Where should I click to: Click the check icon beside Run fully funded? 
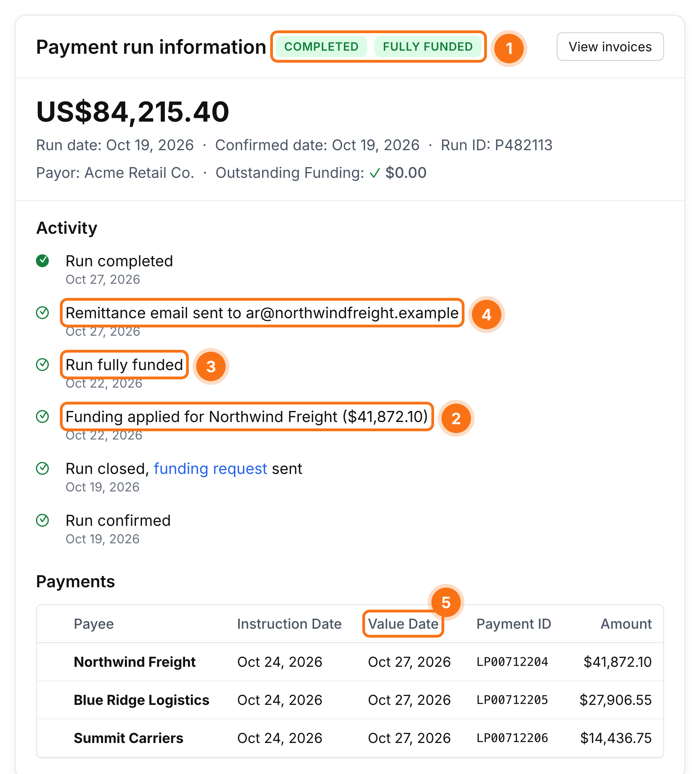(x=42, y=365)
